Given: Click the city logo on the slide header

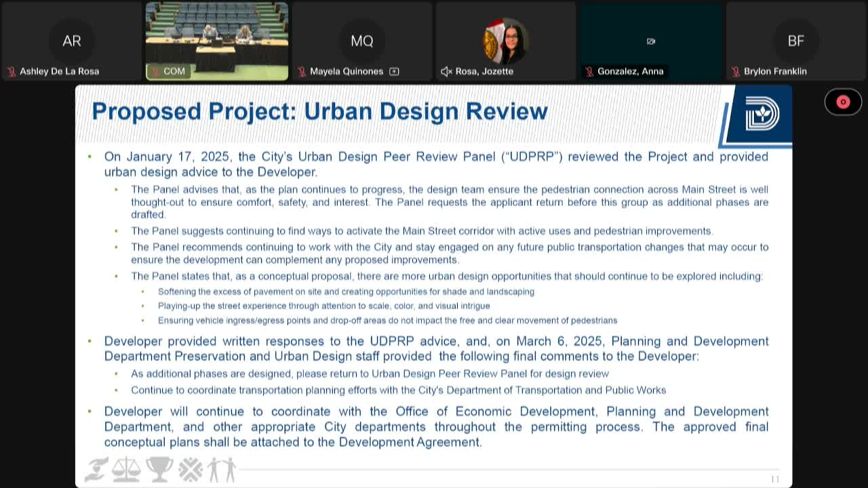Looking at the screenshot, I should tap(762, 113).
